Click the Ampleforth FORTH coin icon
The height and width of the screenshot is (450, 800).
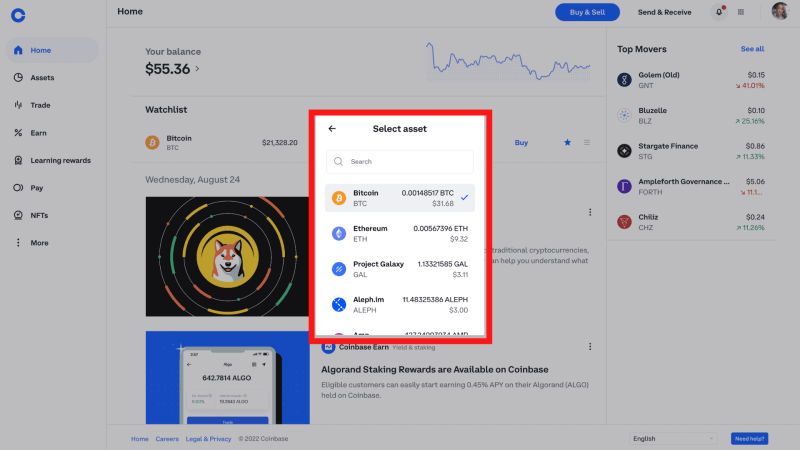[x=624, y=186]
